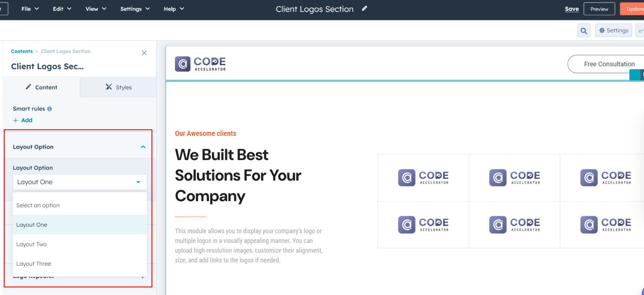
Task: Pick the 'Select an option' entry
Action: (38, 205)
